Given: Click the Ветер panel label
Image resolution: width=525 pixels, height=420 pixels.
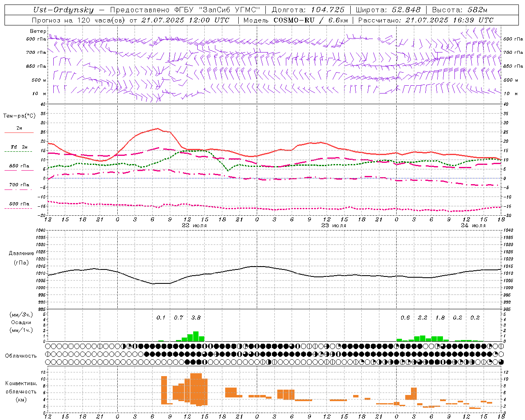Looking at the screenshot, I should 38,31.
